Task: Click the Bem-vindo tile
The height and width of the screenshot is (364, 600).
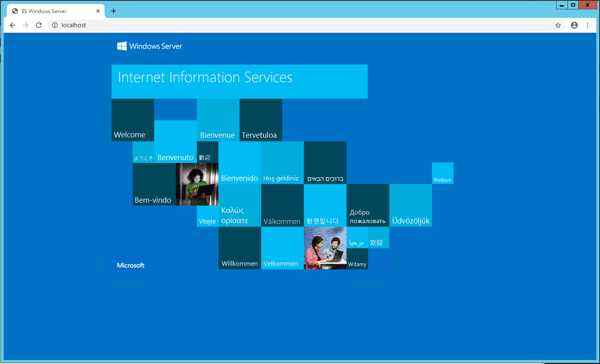Action: pyautogui.click(x=154, y=184)
